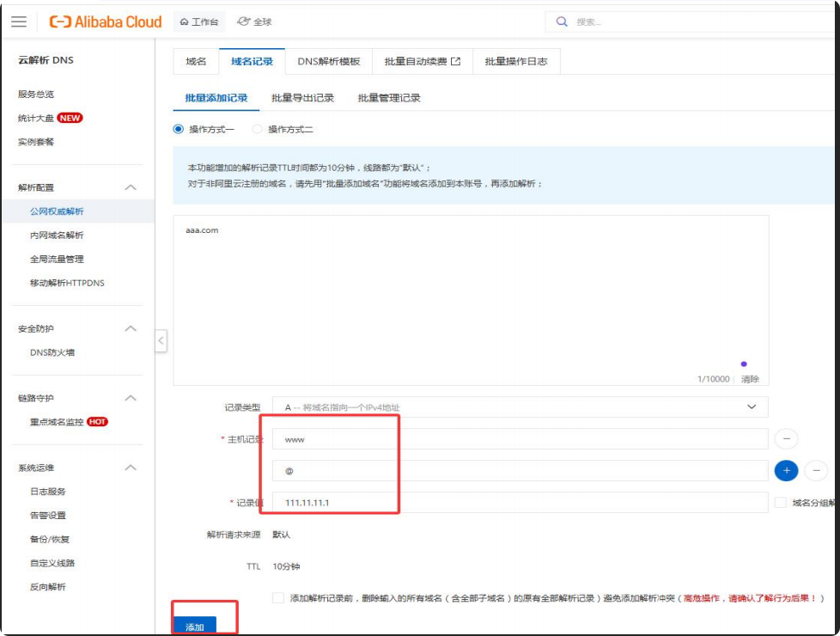Open the 记录类型 record type dropdown

click(x=520, y=407)
